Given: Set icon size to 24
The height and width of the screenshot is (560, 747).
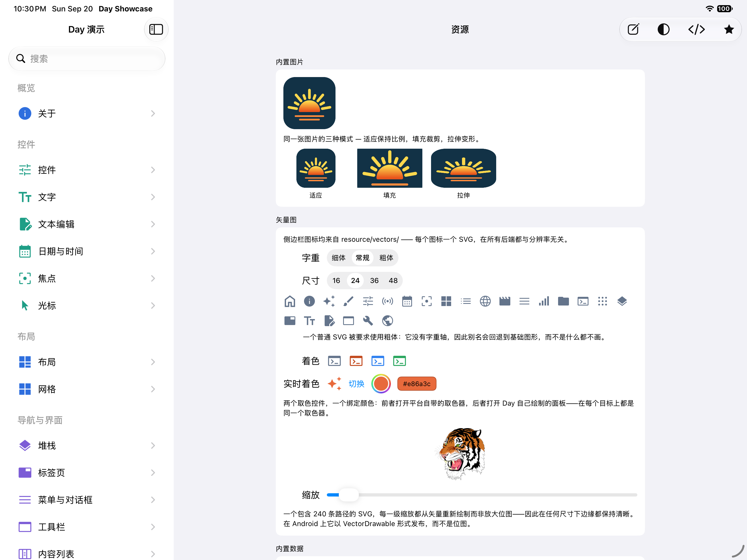Looking at the screenshot, I should pos(355,281).
